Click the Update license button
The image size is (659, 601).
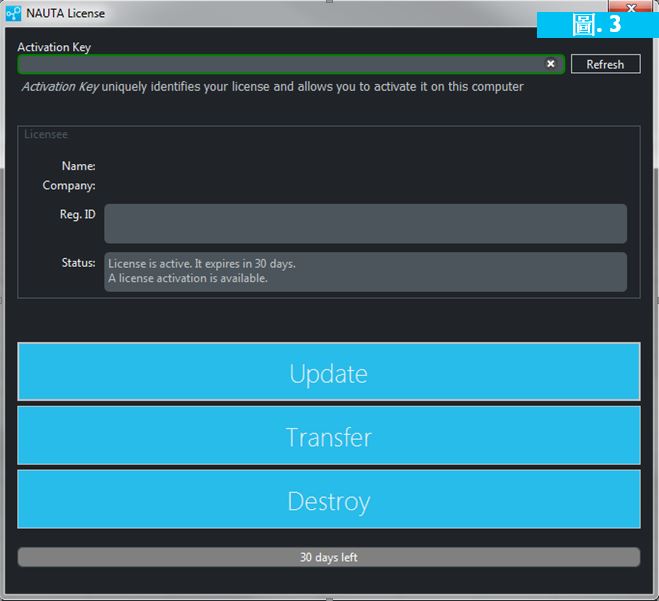[x=328, y=373]
